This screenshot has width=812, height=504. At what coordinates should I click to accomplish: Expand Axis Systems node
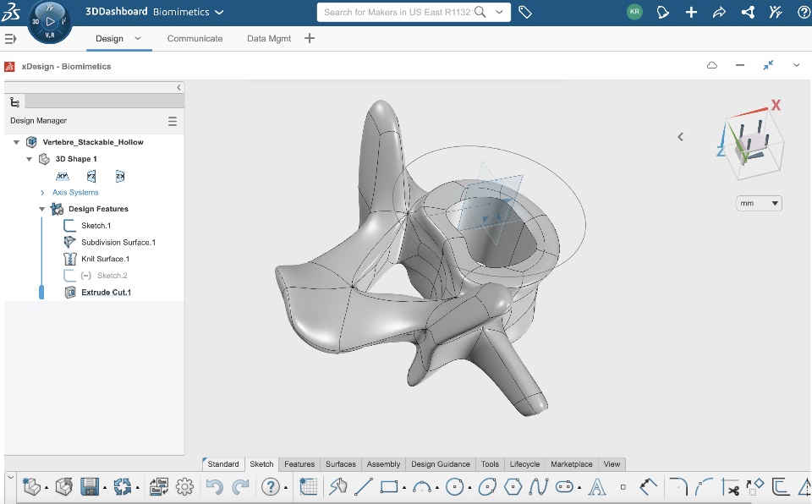pos(42,193)
